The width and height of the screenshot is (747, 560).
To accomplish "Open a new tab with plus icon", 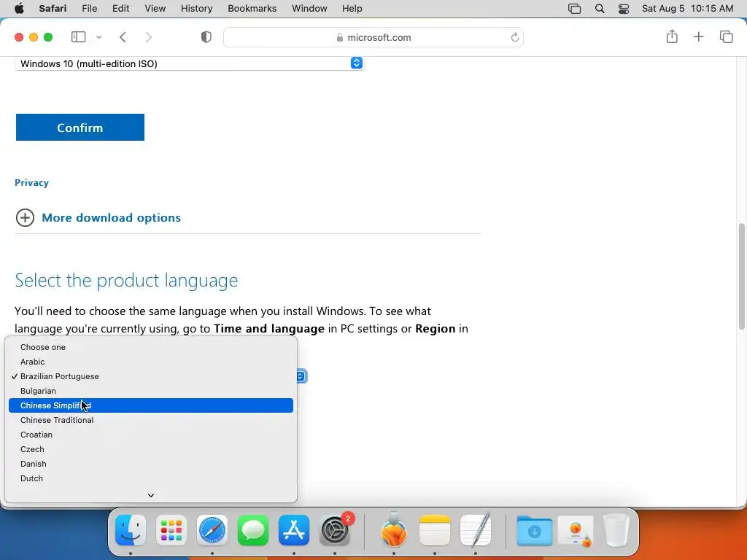I will (698, 36).
